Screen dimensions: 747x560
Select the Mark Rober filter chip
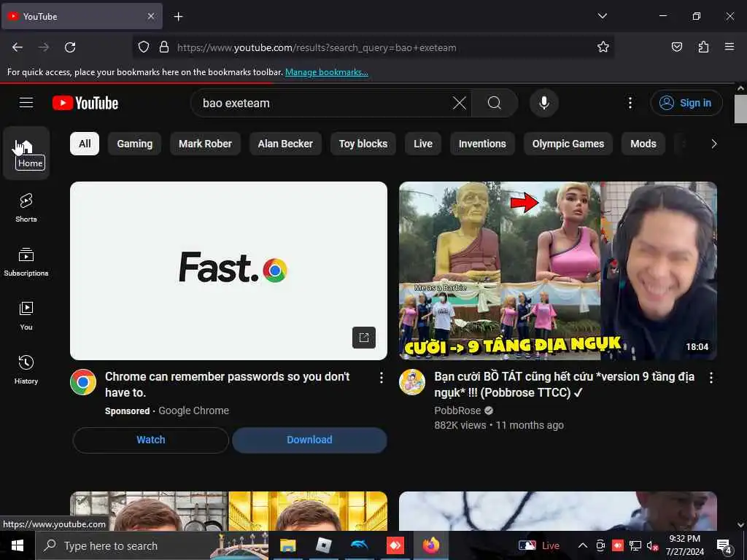205,144
